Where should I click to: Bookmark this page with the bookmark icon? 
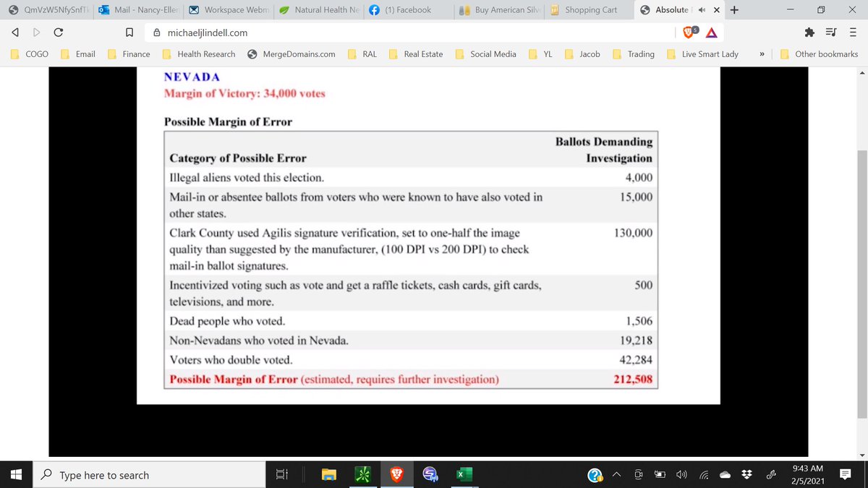[x=129, y=33]
